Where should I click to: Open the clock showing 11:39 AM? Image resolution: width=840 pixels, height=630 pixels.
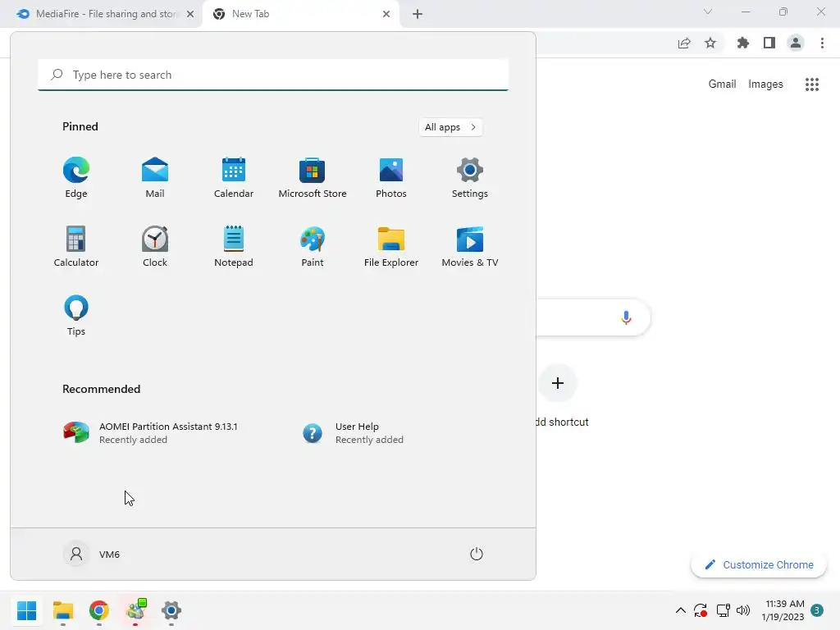(x=783, y=610)
